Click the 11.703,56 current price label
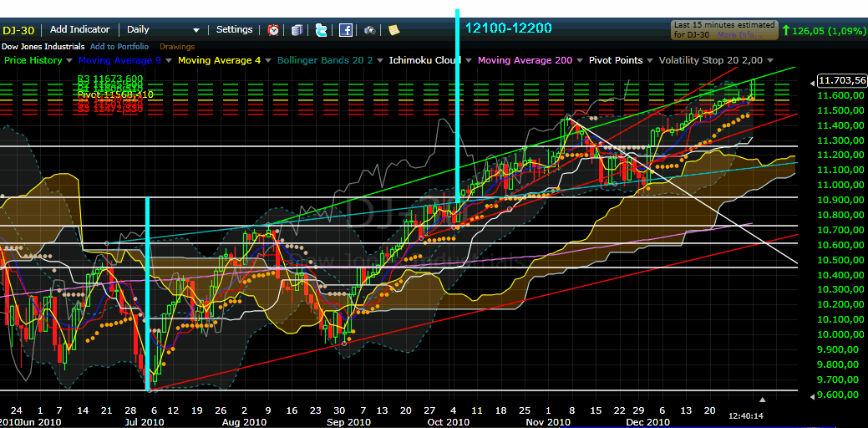868x428 pixels. [841, 80]
